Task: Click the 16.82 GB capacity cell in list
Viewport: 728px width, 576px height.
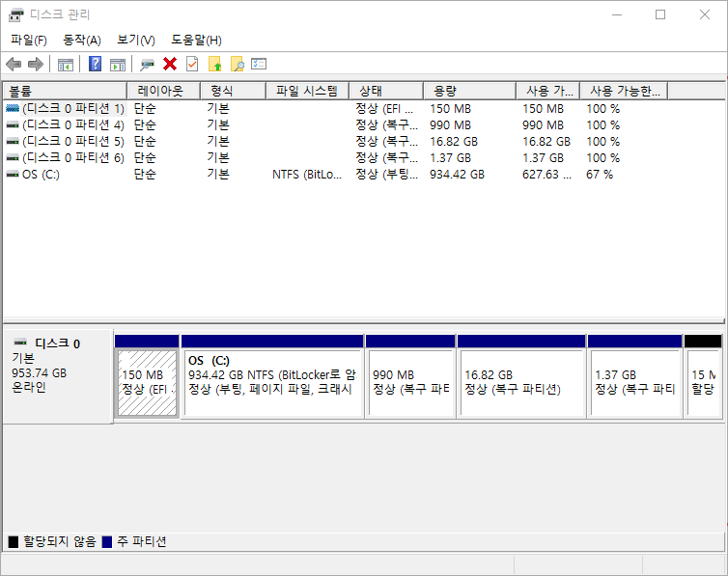Action: [x=454, y=142]
